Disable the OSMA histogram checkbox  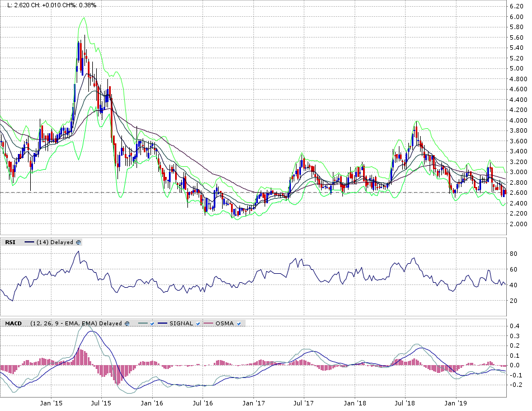coord(240,323)
